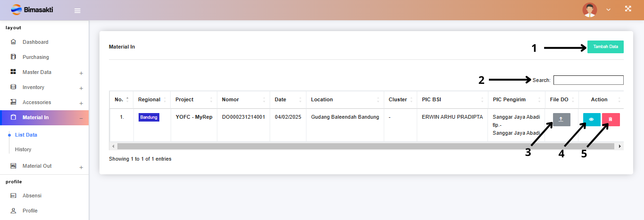
Task: Click the fullscreen expand icon
Action: point(627,9)
